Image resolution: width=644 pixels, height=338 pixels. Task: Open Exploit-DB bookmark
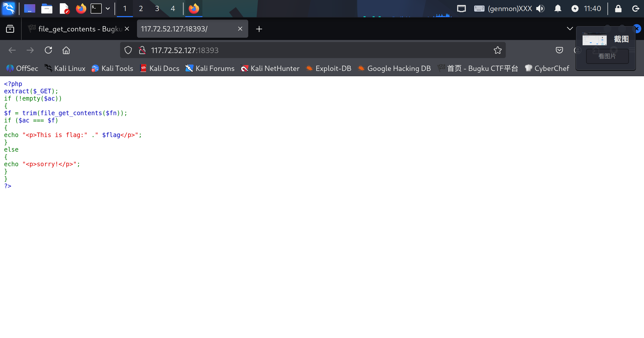(329, 68)
